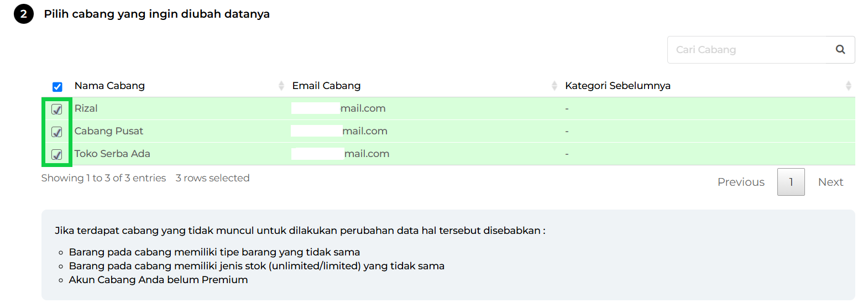The width and height of the screenshot is (868, 308).
Task: Uncheck the Cabang Pusat checkbox
Action: 56,132
